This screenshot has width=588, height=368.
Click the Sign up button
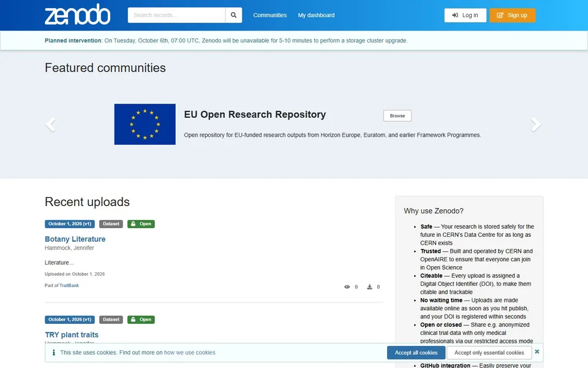pos(512,15)
